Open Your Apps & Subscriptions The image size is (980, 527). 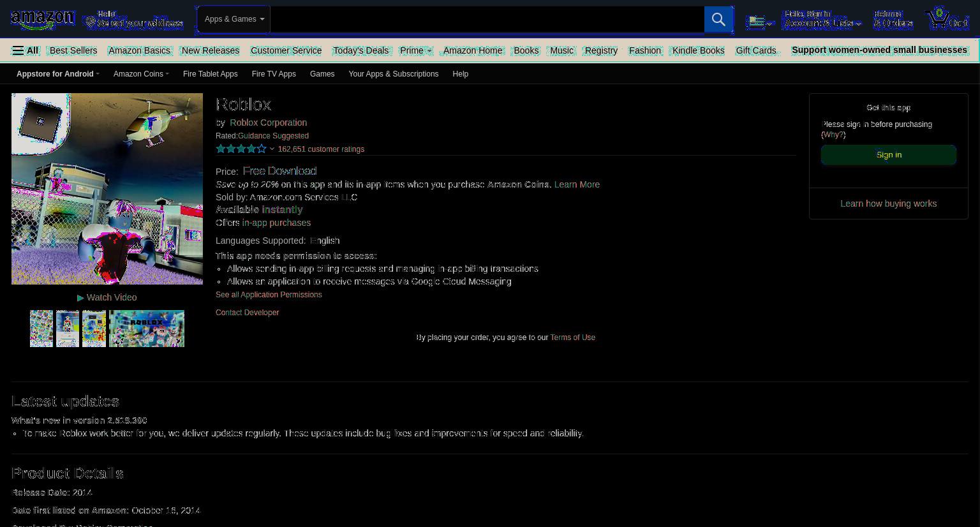(394, 74)
